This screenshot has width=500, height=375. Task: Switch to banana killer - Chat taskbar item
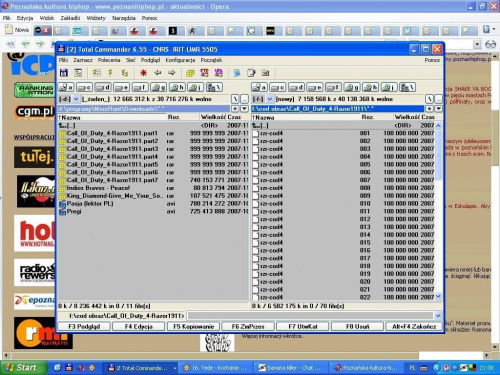(290, 368)
